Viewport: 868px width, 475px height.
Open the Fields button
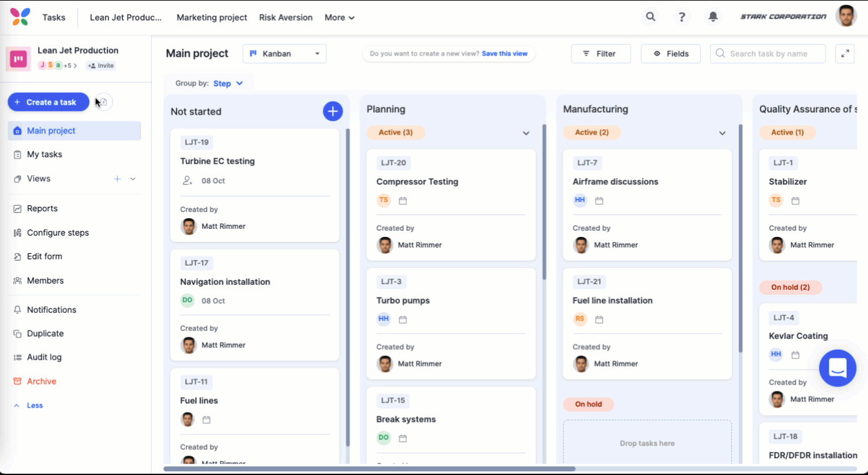(x=671, y=54)
